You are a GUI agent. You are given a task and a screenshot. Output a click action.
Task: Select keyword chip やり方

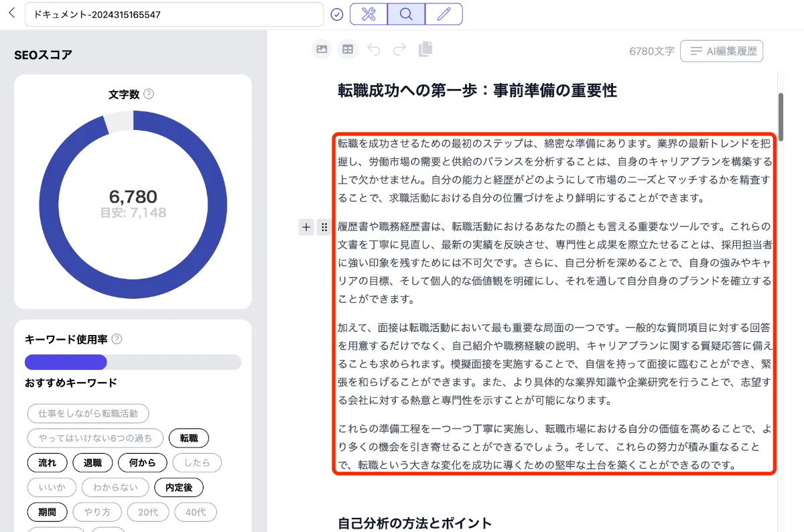pos(97,513)
